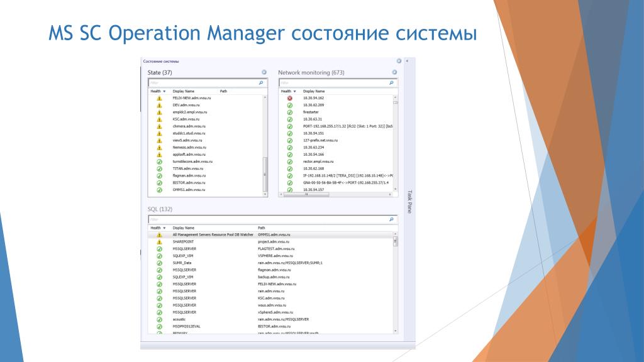Click the search icon in SQL filter
The height and width of the screenshot is (362, 644).
point(391,219)
